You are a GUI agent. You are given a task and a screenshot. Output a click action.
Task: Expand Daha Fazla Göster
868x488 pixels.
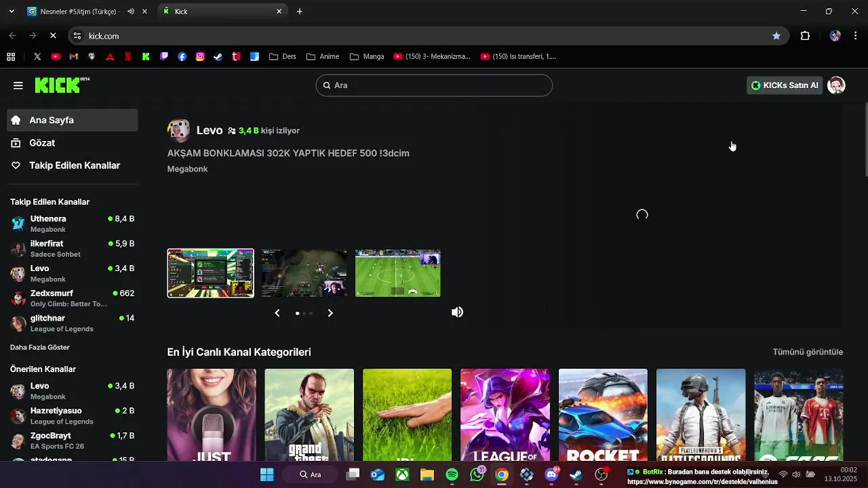40,347
